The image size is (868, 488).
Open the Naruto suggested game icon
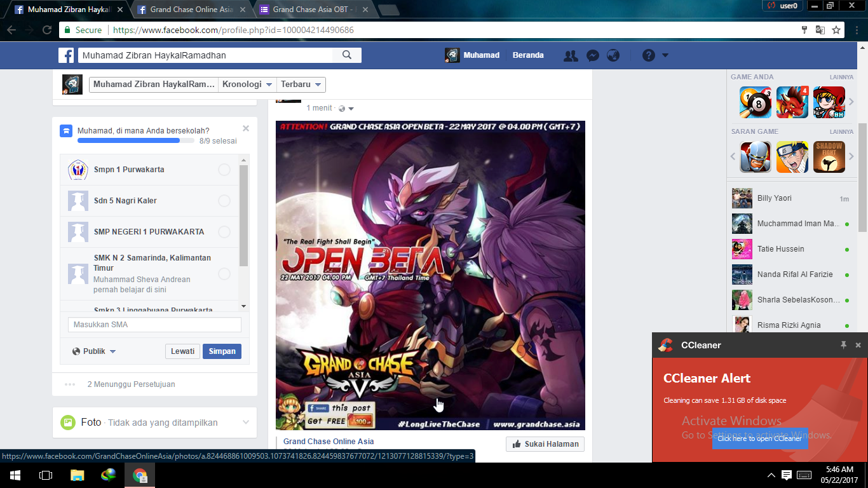tap(792, 157)
